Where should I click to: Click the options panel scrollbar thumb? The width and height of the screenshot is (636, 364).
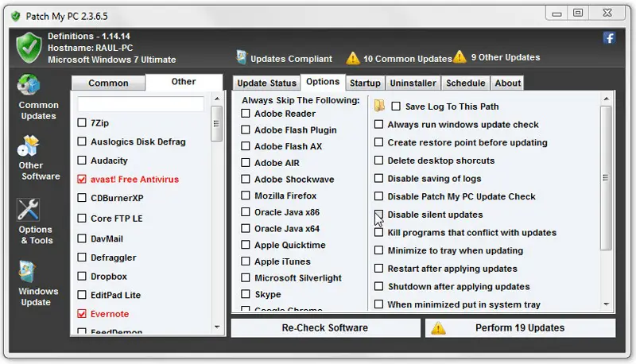point(606,178)
